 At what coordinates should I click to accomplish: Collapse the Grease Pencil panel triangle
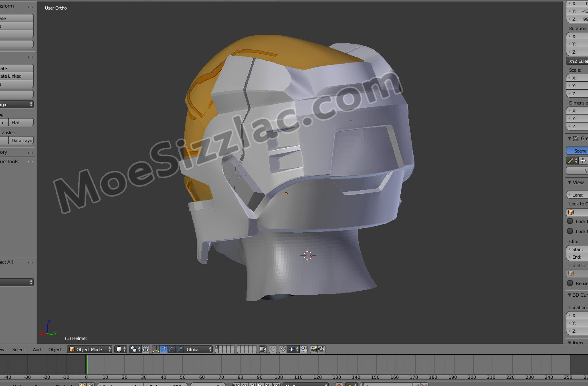570,139
